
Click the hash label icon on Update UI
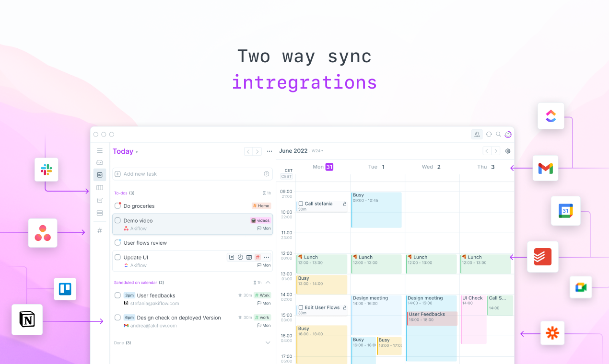click(258, 257)
